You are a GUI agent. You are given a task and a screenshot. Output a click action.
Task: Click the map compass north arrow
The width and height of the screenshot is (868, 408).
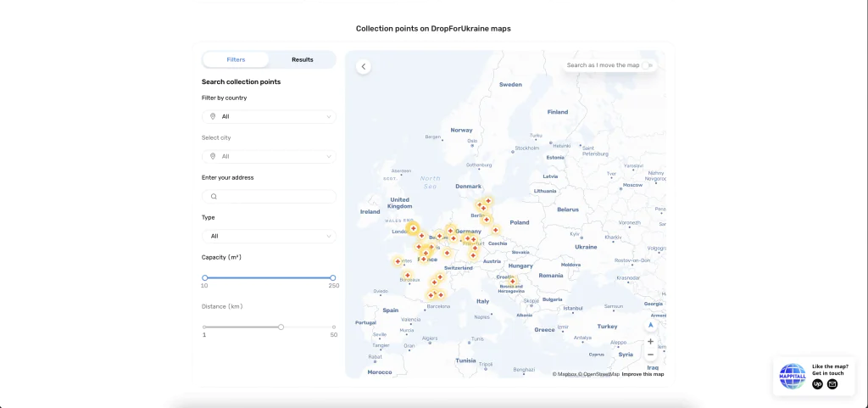point(650,326)
